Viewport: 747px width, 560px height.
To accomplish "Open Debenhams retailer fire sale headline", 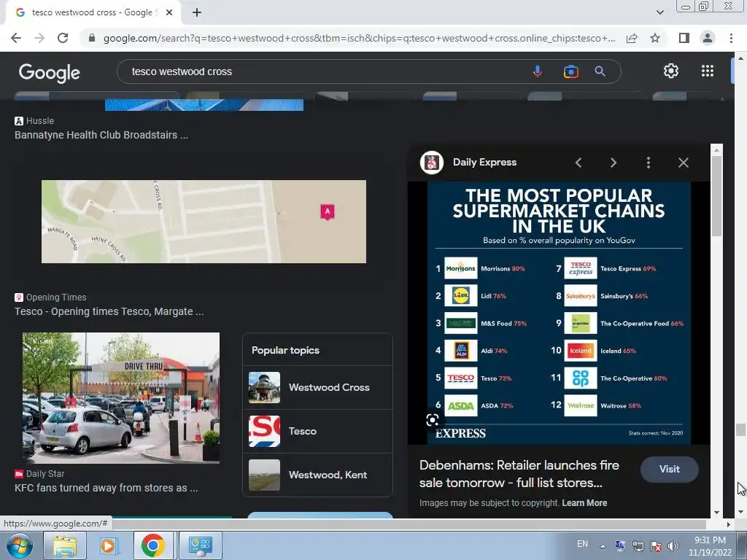I will 519,474.
